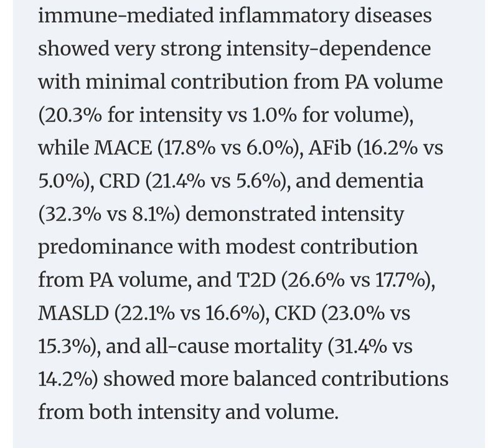Click the word "predominance"
This screenshot has width=498, height=448.
[x=105, y=248]
